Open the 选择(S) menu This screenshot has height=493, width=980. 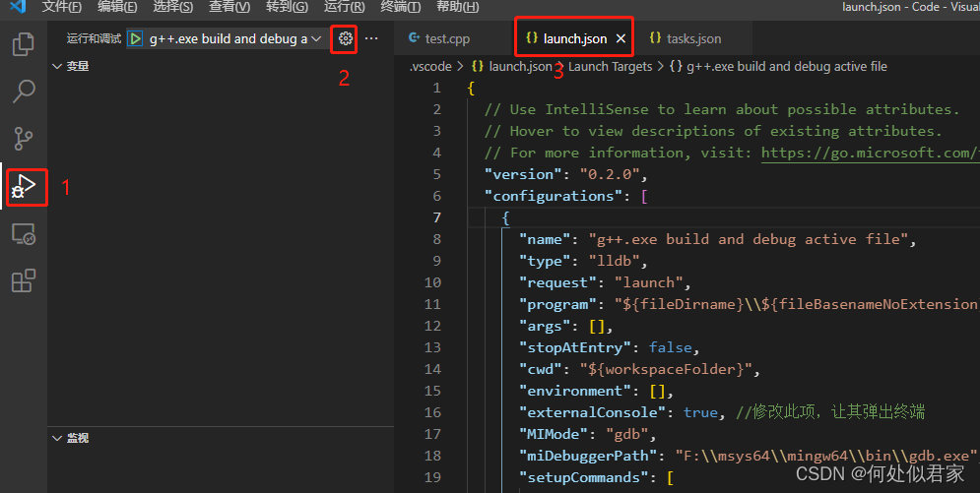click(x=172, y=7)
